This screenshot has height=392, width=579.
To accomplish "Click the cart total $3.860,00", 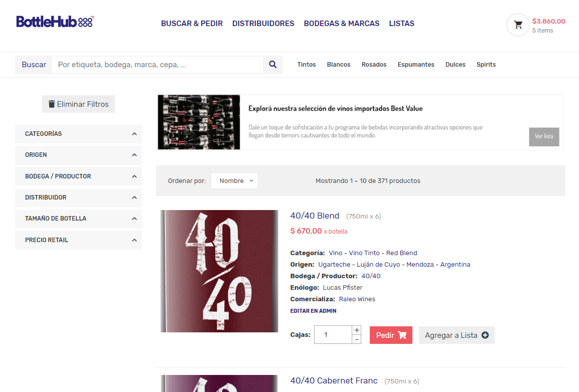I will point(548,21).
